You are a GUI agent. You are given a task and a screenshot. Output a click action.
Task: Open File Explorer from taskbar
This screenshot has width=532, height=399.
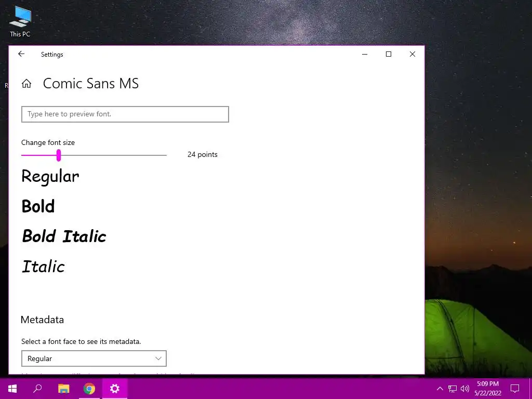[63, 389]
